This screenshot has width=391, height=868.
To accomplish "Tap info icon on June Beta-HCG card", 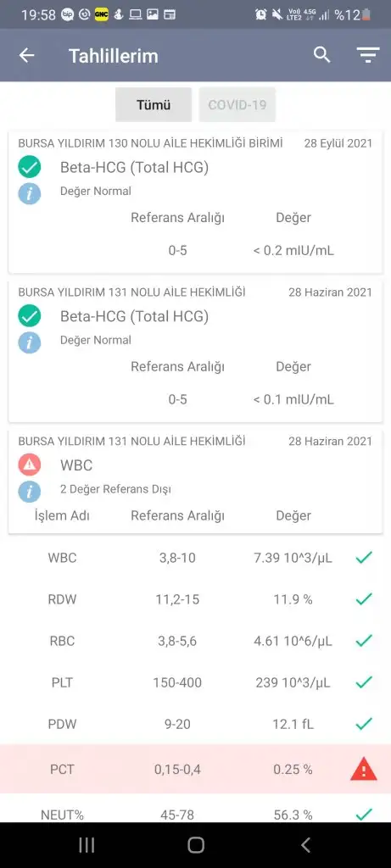I will point(30,342).
